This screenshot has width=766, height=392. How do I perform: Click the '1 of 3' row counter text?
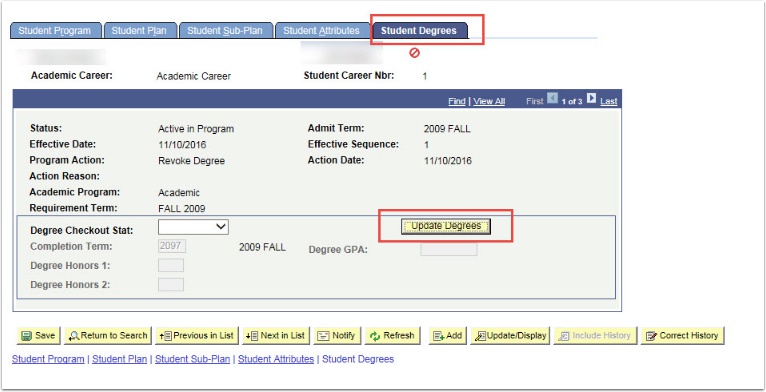point(572,102)
